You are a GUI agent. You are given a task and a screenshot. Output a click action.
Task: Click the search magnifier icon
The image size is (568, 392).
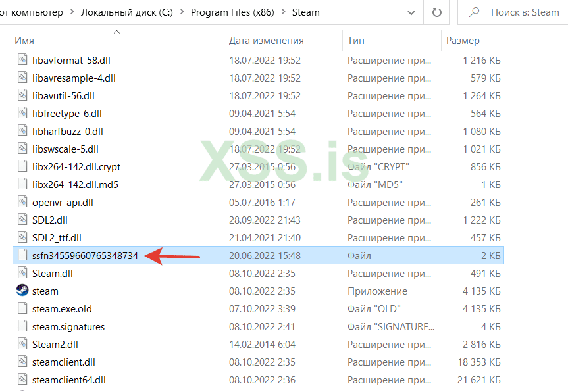[474, 12]
